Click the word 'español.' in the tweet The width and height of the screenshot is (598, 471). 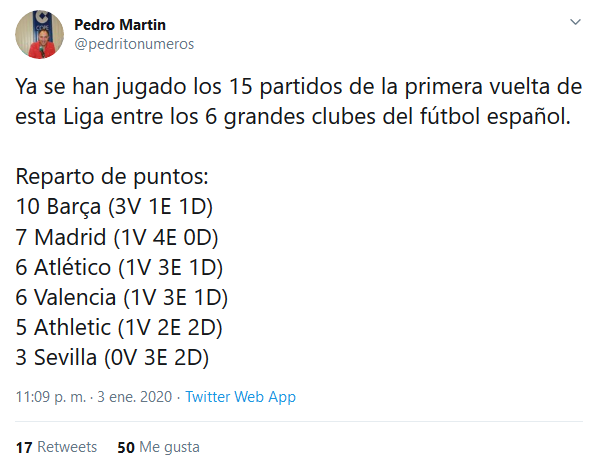(x=529, y=116)
